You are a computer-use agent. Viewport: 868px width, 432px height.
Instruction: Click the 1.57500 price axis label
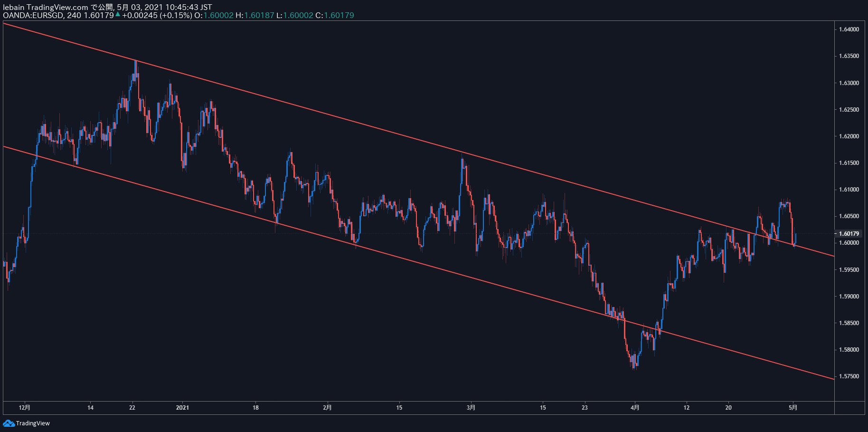[849, 376]
